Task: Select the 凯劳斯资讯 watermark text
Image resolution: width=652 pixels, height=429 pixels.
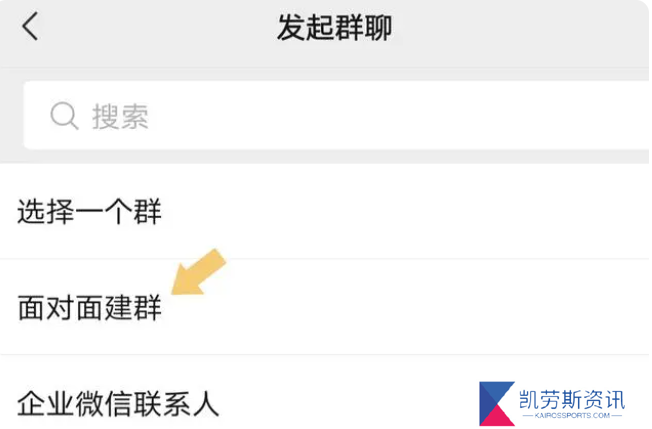Action: [x=572, y=399]
